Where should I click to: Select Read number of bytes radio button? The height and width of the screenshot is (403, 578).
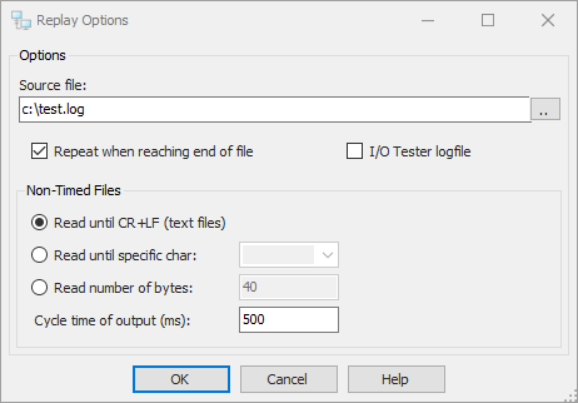39,287
